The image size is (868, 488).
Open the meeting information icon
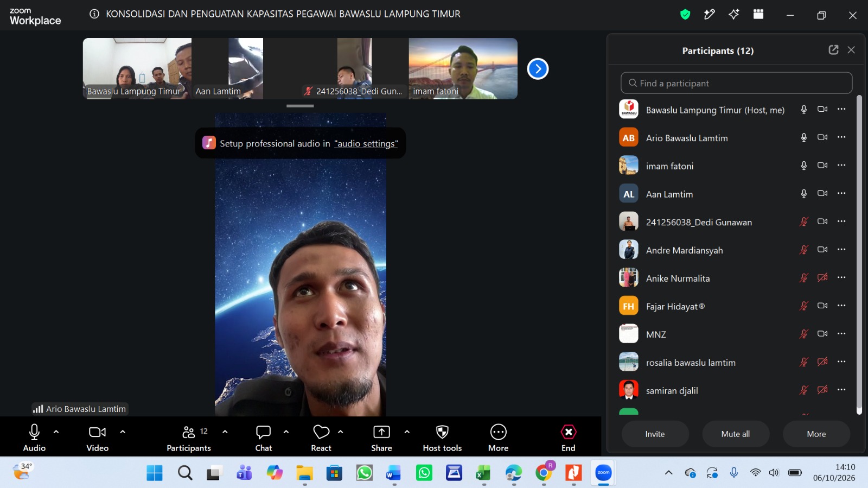coord(94,14)
